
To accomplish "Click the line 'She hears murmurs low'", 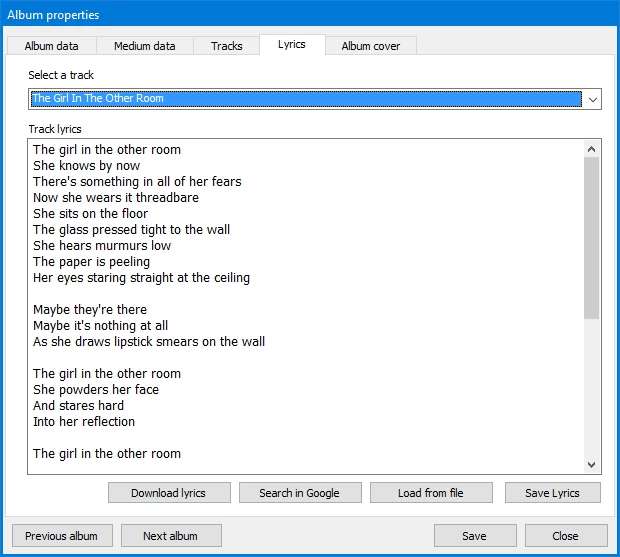I will (102, 245).
